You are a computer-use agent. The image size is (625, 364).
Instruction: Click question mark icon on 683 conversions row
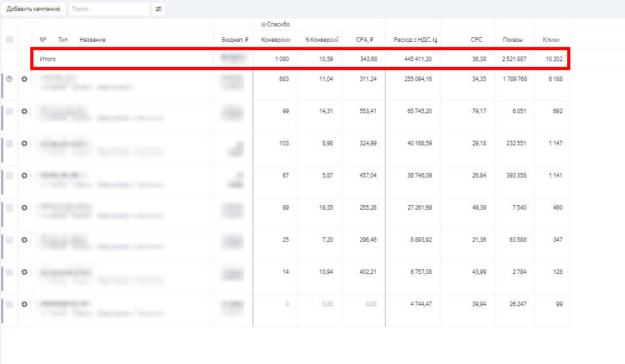(9, 79)
